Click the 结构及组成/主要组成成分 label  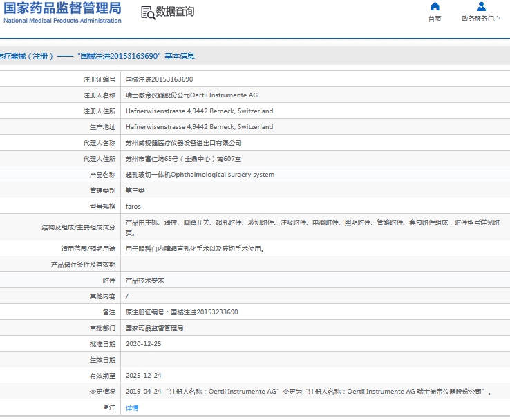tap(78, 227)
